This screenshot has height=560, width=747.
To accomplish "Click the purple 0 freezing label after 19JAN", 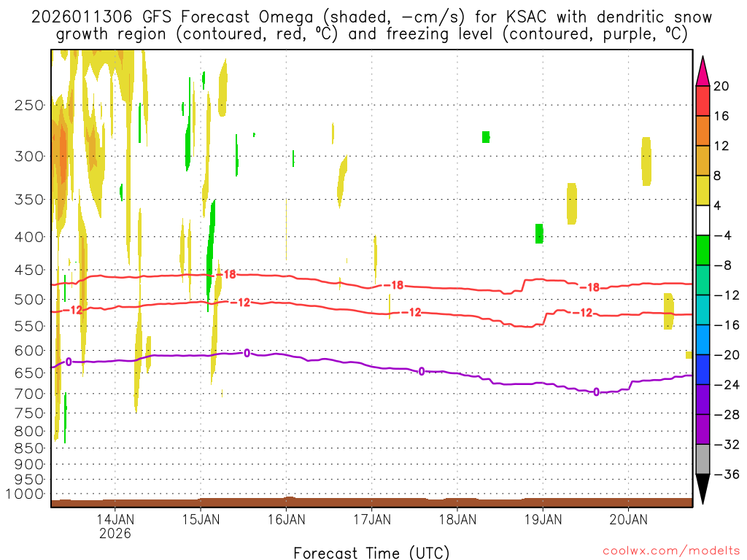I will (x=597, y=392).
